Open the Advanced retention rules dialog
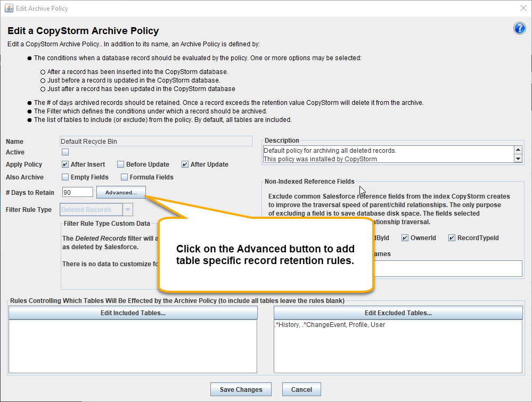This screenshot has width=532, height=402. [x=121, y=192]
